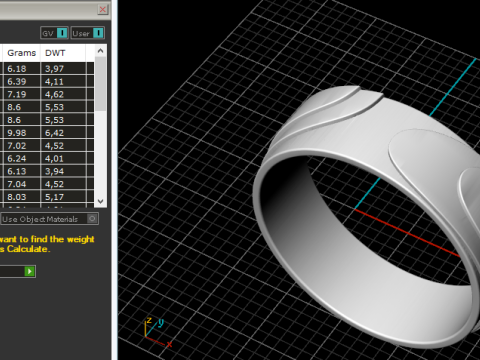Click the DWT value 4,62
This screenshot has width=480, height=360.
[x=54, y=95]
